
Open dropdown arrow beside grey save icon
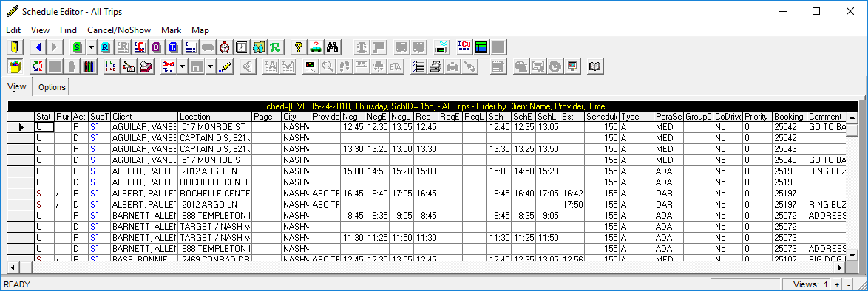coord(211,66)
